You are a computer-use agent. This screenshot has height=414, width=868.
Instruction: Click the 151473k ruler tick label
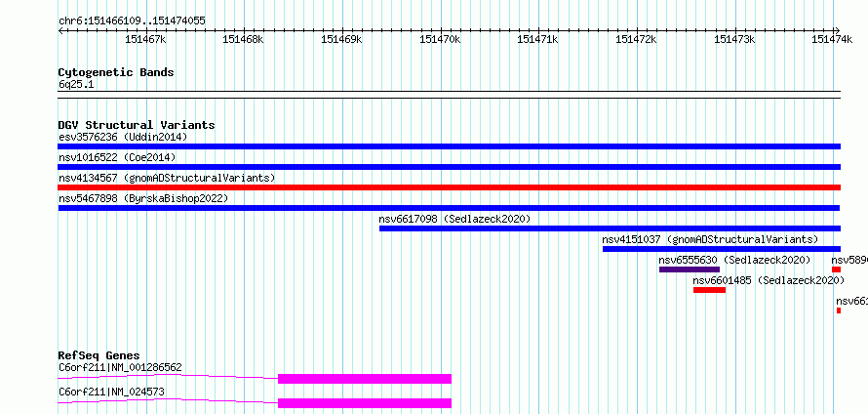(734, 39)
